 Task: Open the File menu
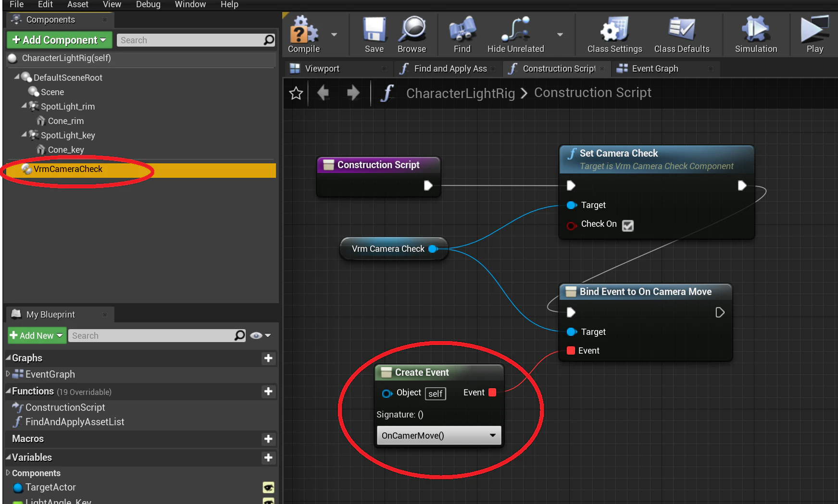[x=16, y=4]
